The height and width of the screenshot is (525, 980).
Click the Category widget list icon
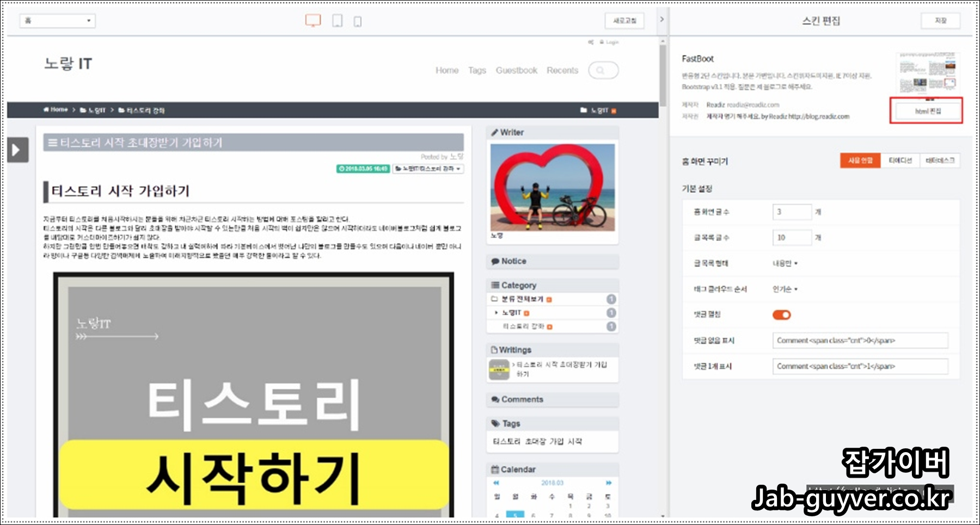495,285
